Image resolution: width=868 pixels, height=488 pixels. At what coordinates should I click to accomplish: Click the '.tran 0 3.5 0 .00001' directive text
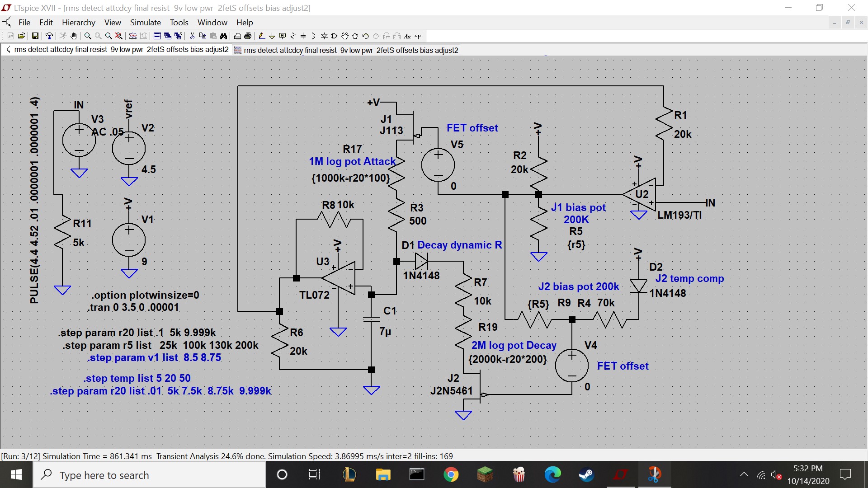[133, 308]
